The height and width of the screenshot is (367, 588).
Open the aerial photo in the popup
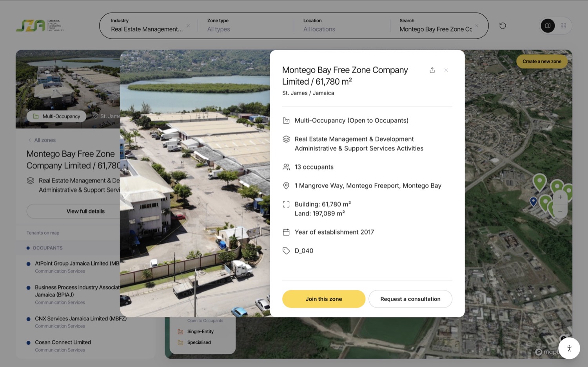(x=195, y=183)
